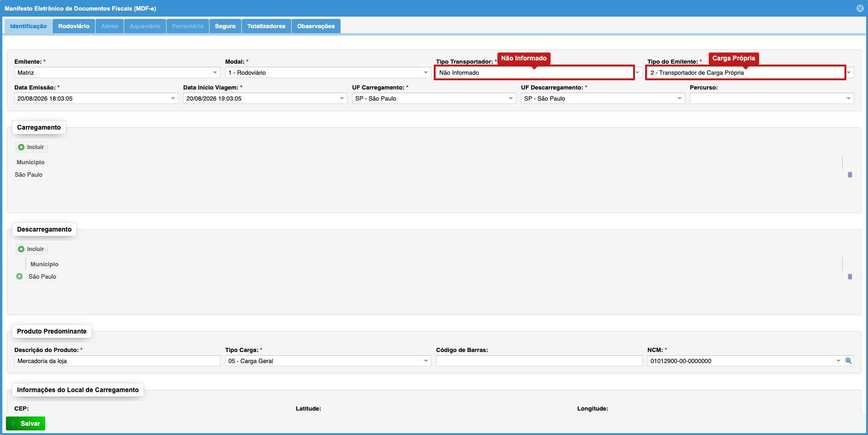Viewport: 868px width, 435px height.
Task: Expand São Paulo row with green plus icon
Action: click(x=19, y=276)
